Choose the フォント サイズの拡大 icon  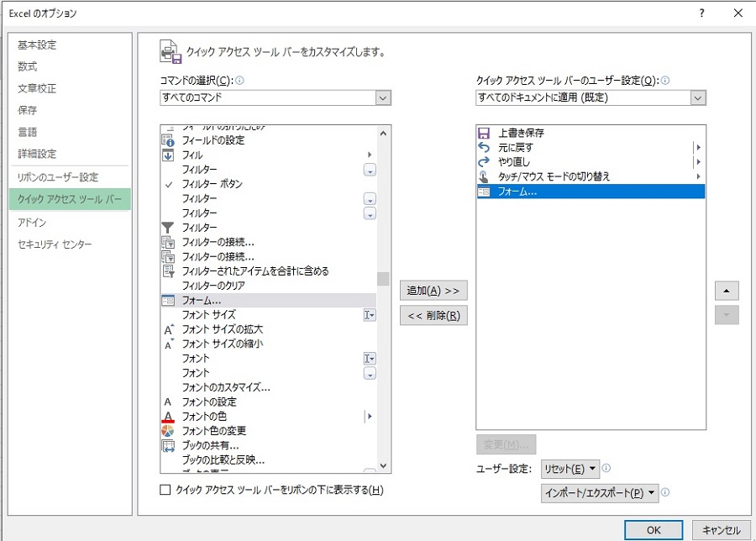click(x=168, y=329)
